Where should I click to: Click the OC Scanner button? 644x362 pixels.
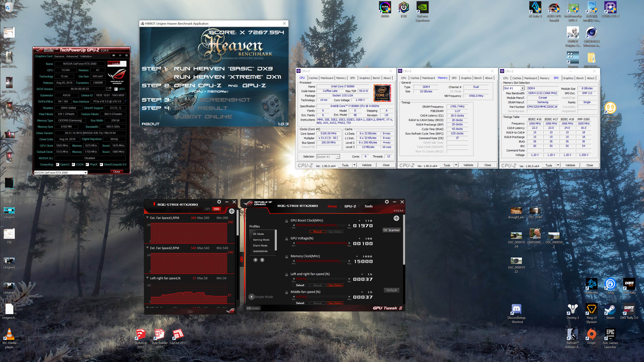coord(391,230)
